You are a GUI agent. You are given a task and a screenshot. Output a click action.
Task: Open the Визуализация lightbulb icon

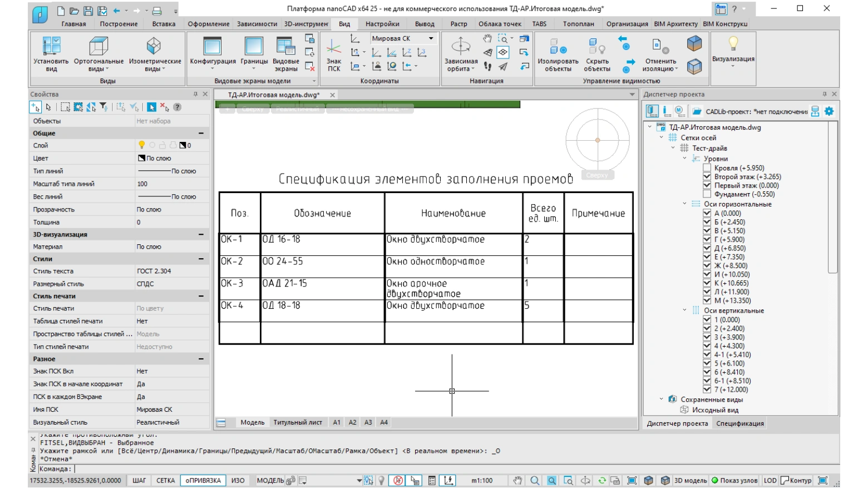coord(733,43)
